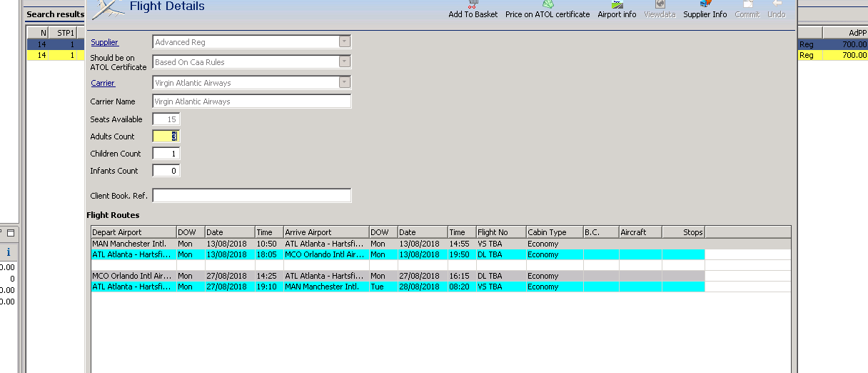The height and width of the screenshot is (373, 868).
Task: Select the row departing 27/08/2018 at 19:10
Action: coord(398,287)
